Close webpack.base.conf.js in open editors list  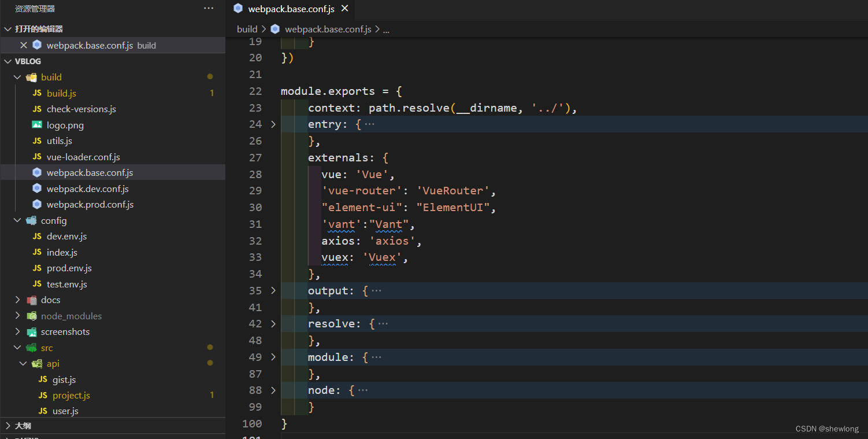(24, 45)
